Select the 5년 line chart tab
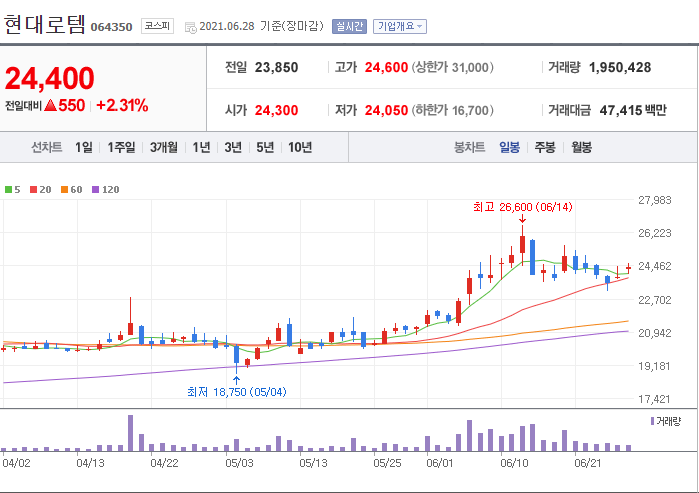Image resolution: width=699 pixels, height=493 pixels. [x=265, y=147]
